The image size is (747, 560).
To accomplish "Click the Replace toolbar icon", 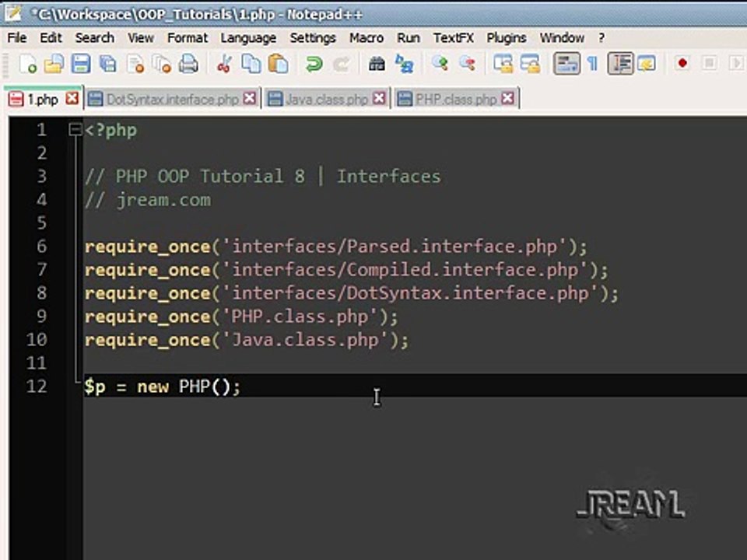I will (404, 63).
